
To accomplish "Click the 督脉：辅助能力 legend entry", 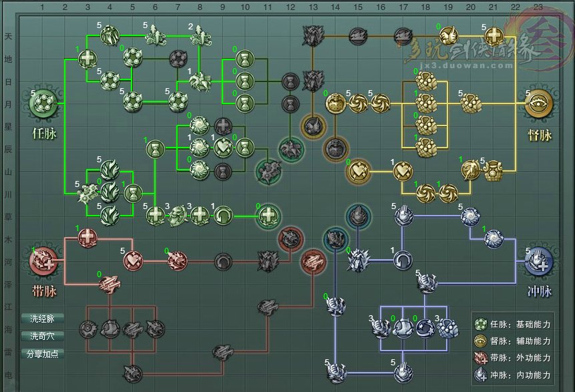I will click(512, 341).
